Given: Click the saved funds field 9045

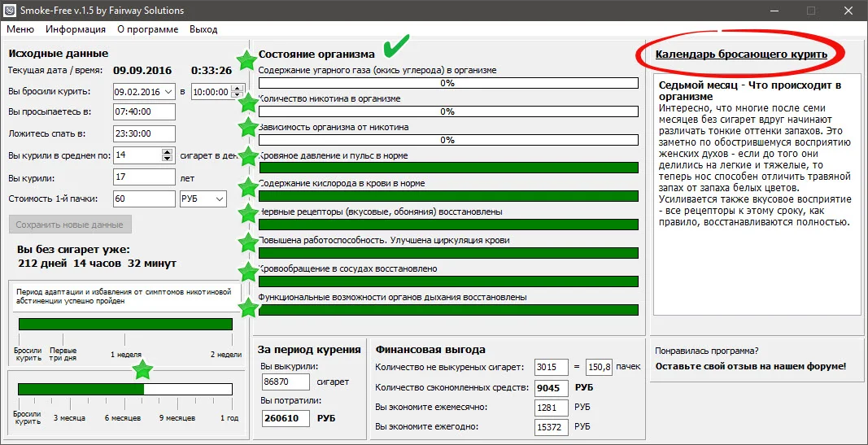Looking at the screenshot, I should (x=552, y=387).
